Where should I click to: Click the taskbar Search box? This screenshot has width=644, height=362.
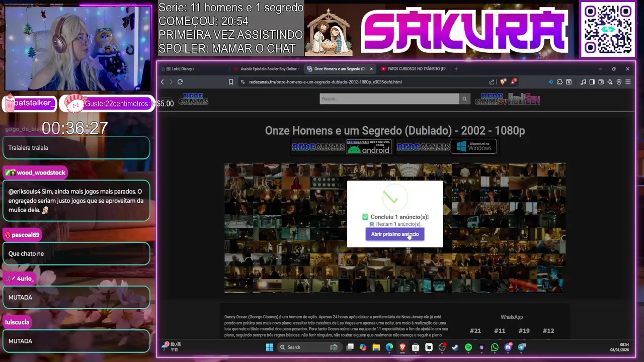[x=309, y=347]
